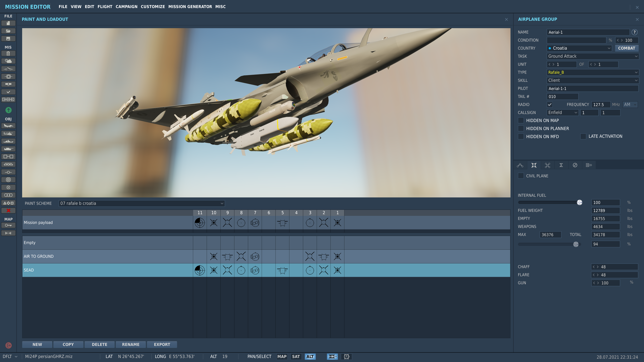This screenshot has width=644, height=362.
Task: Select the ship group object icon
Action: [x=8, y=141]
